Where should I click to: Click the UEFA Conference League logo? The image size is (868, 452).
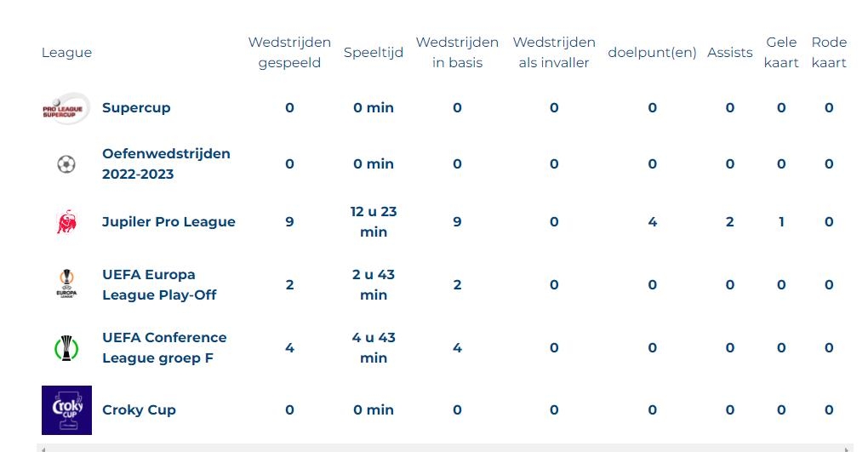click(66, 348)
